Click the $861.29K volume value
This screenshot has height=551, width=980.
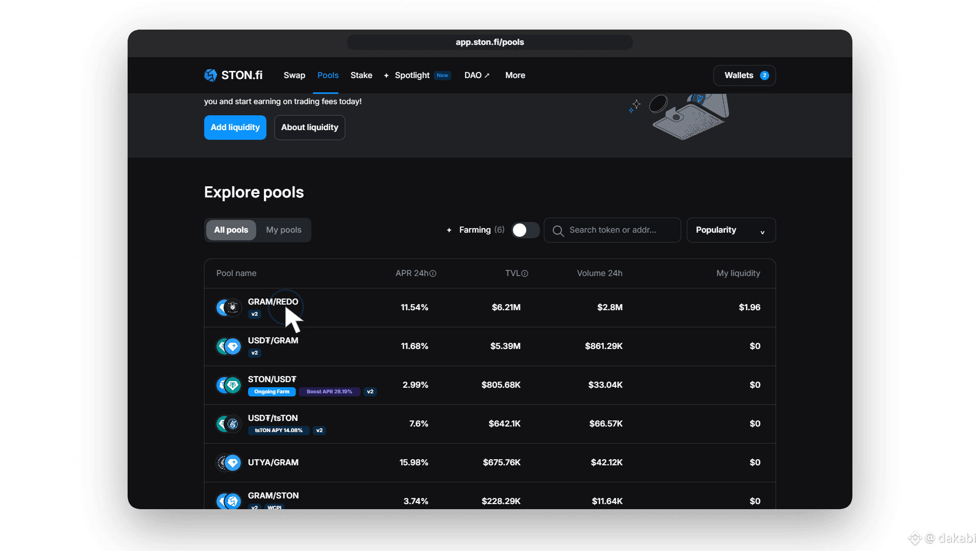point(604,346)
